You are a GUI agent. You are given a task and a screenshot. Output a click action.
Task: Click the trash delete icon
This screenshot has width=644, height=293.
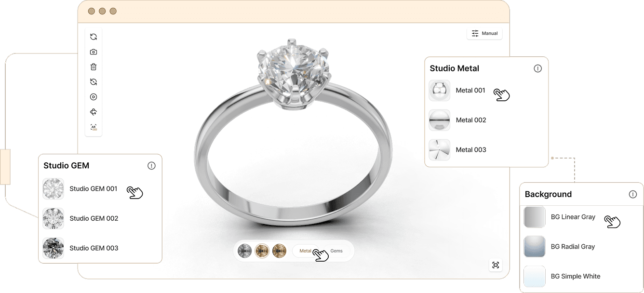pyautogui.click(x=94, y=67)
